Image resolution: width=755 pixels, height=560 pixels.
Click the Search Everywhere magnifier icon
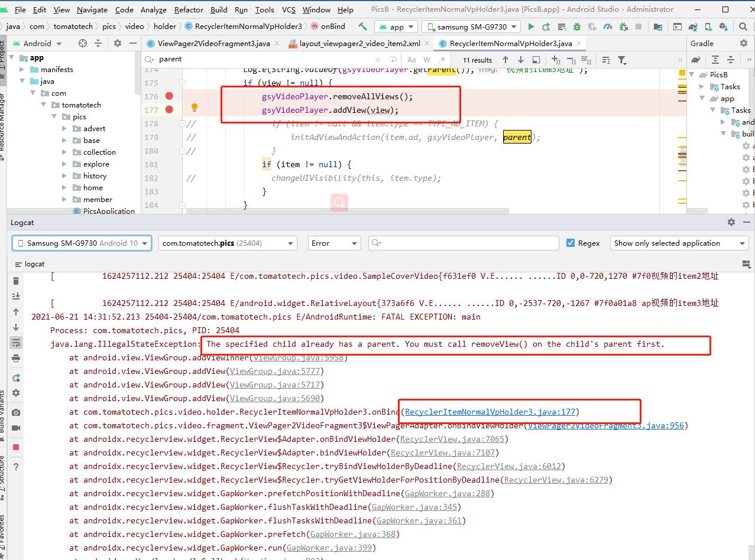pyautogui.click(x=743, y=27)
